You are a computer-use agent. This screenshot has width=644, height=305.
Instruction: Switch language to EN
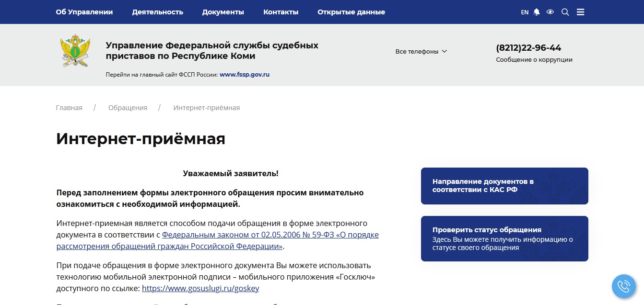[x=525, y=12]
